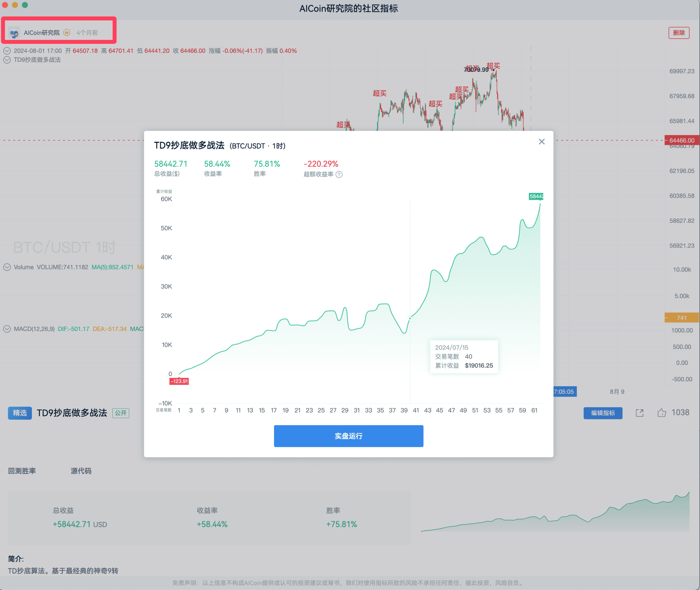Viewport: 700px width, 590px height.
Task: Click the 公开 public tag
Action: click(x=121, y=413)
